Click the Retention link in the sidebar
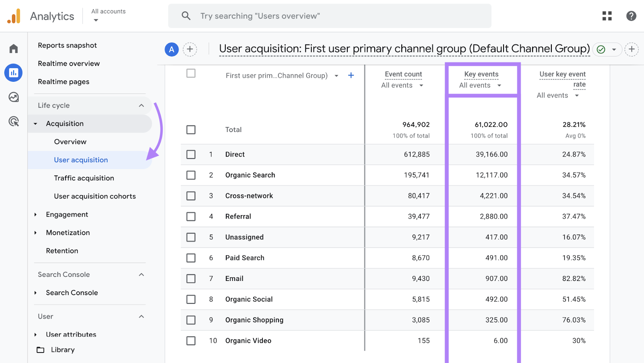The height and width of the screenshot is (363, 644). (62, 250)
